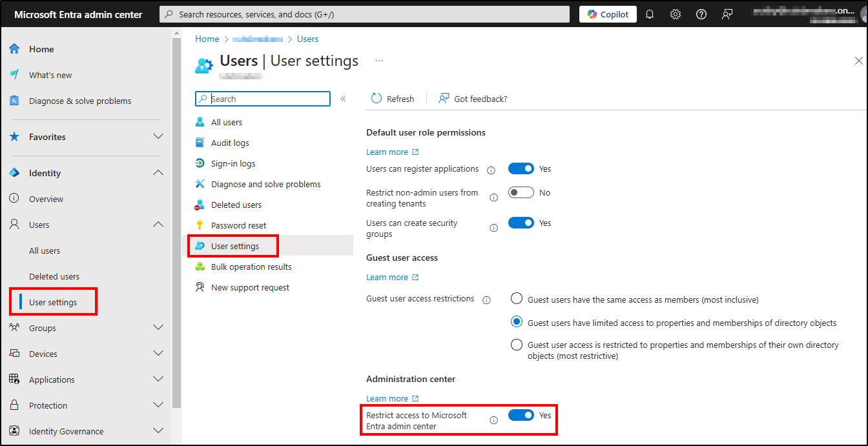Collapse the Identity section chevron

(158, 172)
